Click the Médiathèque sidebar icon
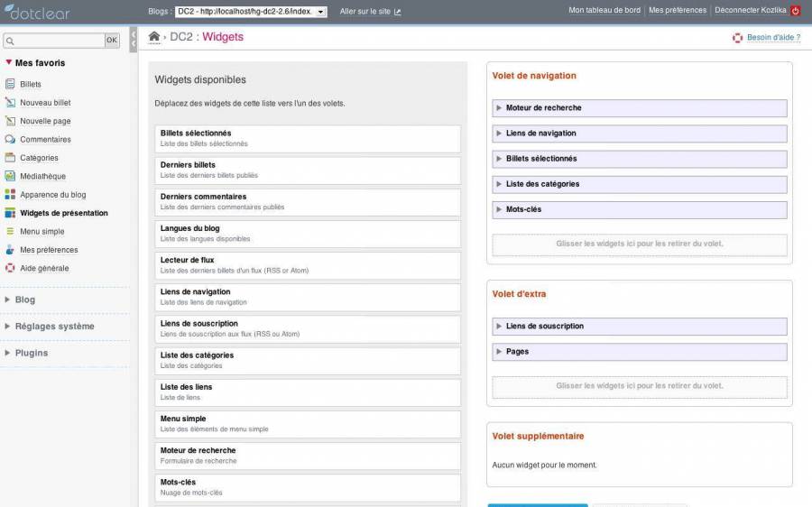 pyautogui.click(x=11, y=176)
